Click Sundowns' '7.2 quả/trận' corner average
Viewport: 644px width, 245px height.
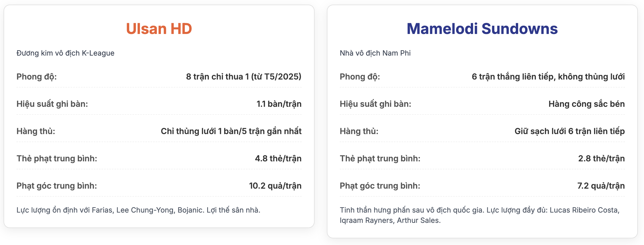point(601,186)
